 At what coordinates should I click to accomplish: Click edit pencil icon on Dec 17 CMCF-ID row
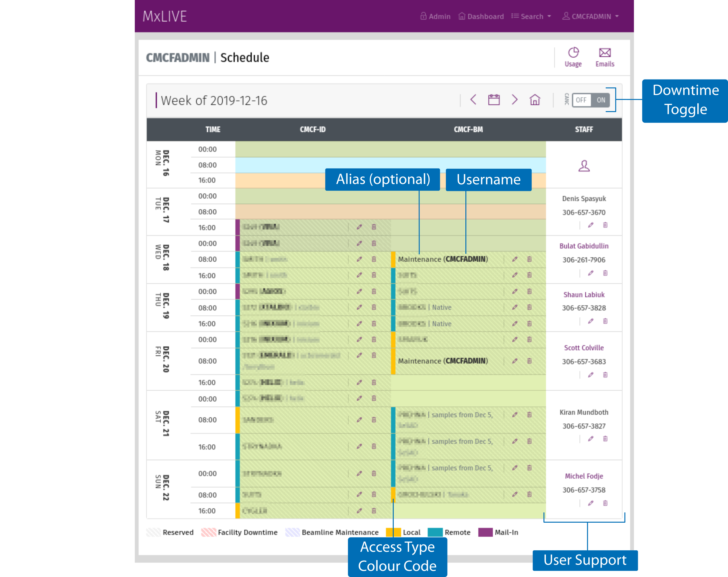point(359,227)
